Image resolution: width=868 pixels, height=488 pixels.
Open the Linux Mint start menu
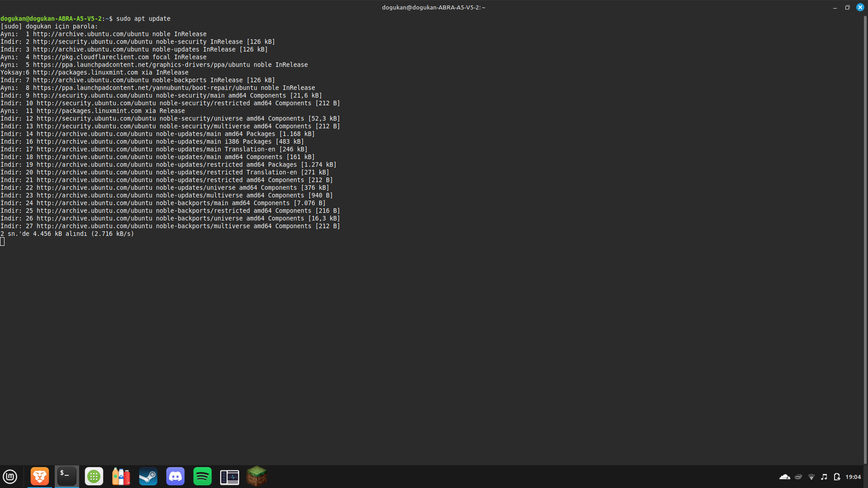pos(10,477)
